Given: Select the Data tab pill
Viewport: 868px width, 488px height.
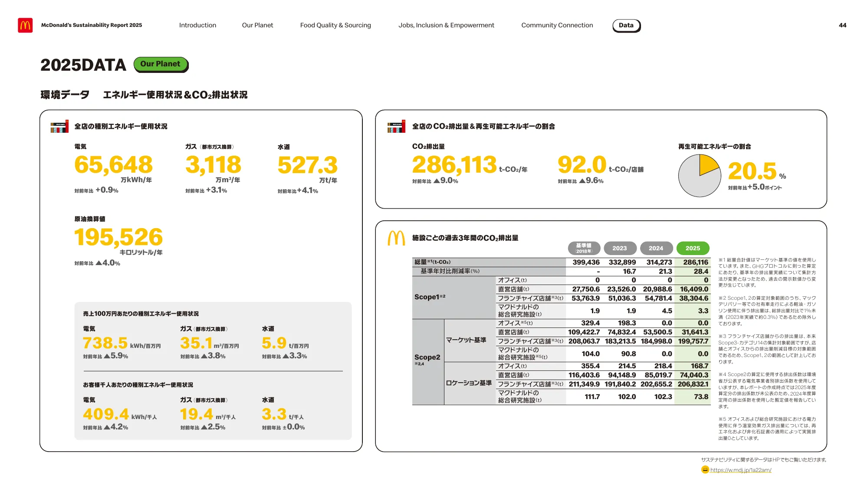Looking at the screenshot, I should [626, 26].
